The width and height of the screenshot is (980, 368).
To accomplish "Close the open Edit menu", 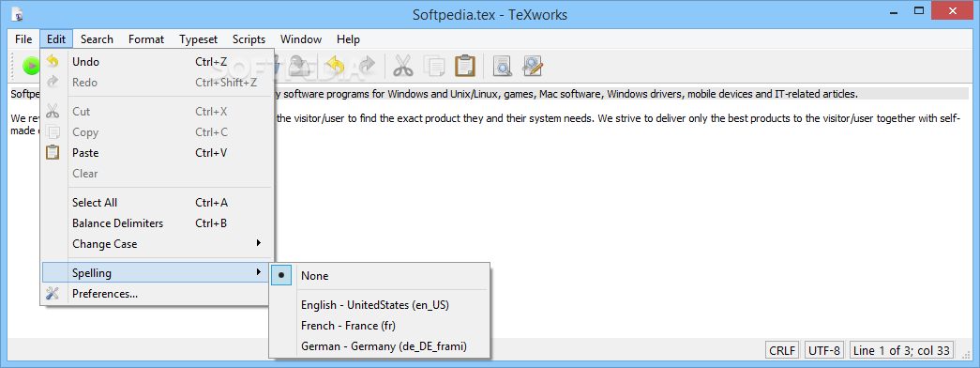I will (56, 39).
